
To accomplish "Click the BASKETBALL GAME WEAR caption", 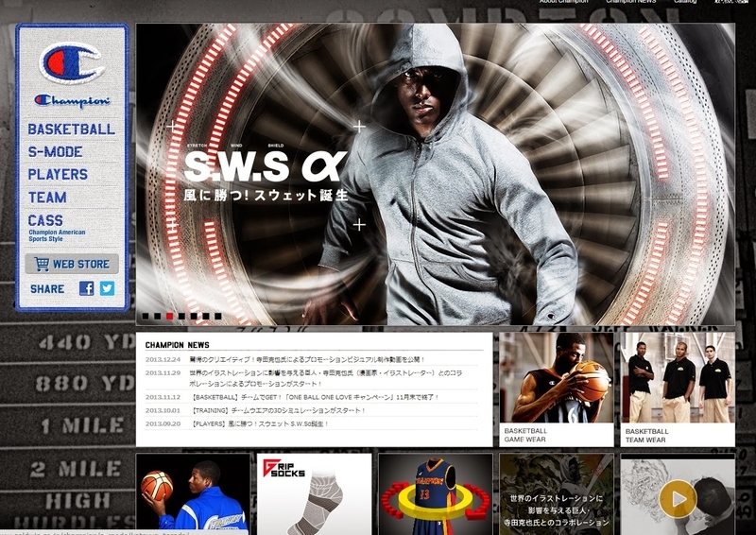I will (525, 435).
